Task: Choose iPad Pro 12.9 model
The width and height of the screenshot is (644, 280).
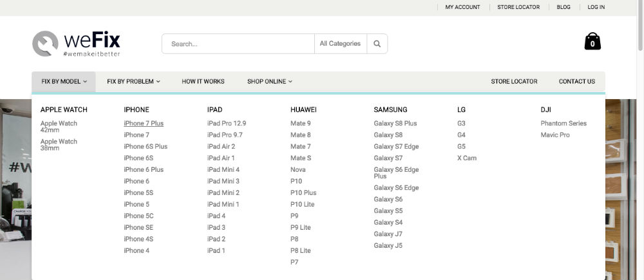Action: [x=227, y=124]
